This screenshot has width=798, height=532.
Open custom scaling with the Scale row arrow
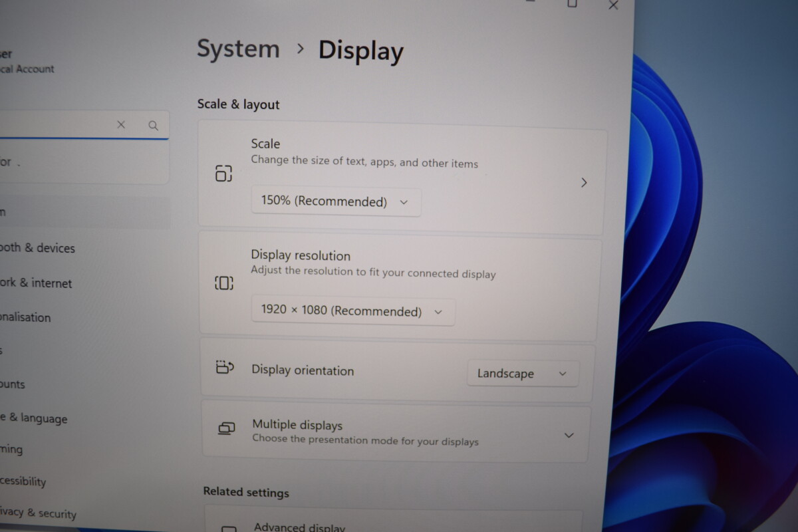coord(584,183)
